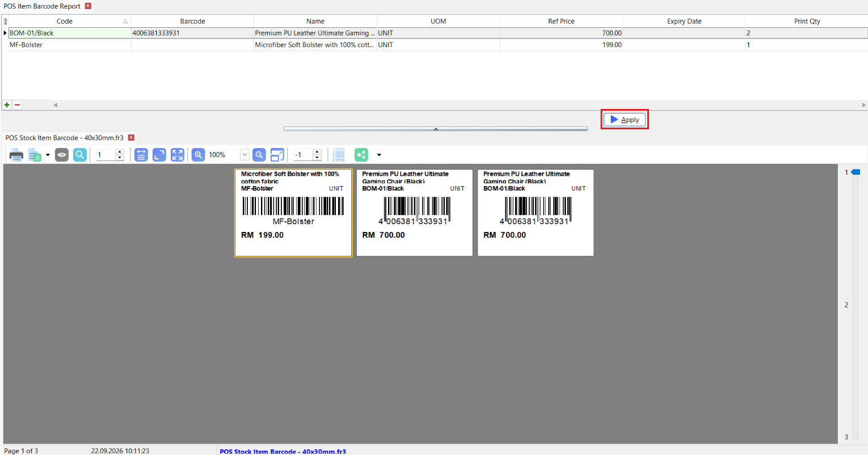This screenshot has height=455, width=868.
Task: Click the 199.00 ref price cell
Action: (561, 45)
